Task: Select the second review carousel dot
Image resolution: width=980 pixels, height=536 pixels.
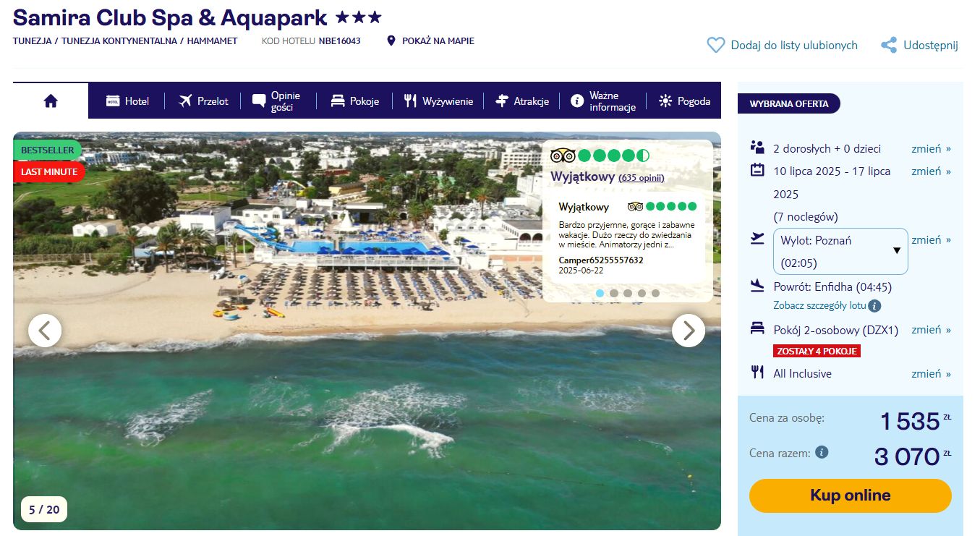Action: point(613,293)
